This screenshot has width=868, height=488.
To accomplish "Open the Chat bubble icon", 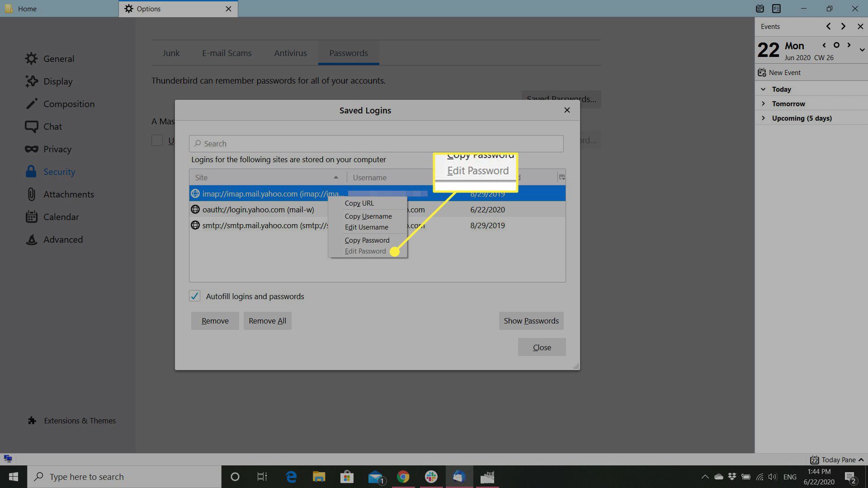I will (x=31, y=127).
